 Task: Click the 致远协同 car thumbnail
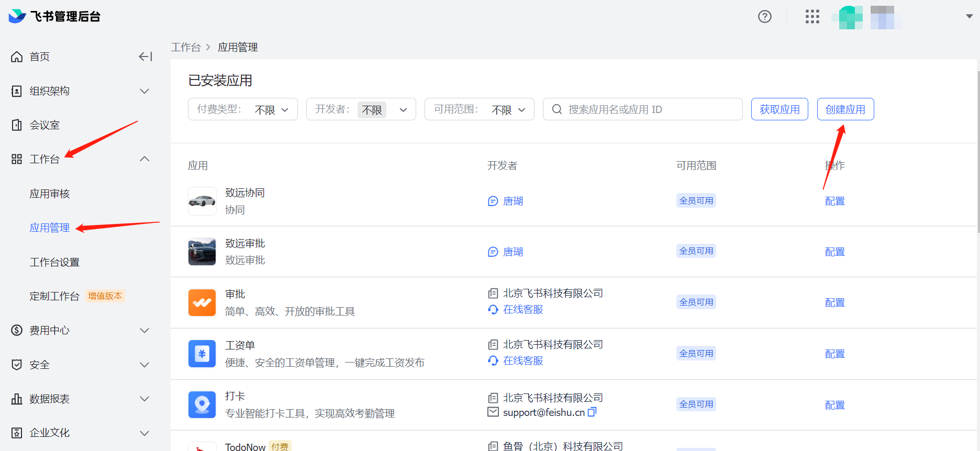(x=202, y=201)
